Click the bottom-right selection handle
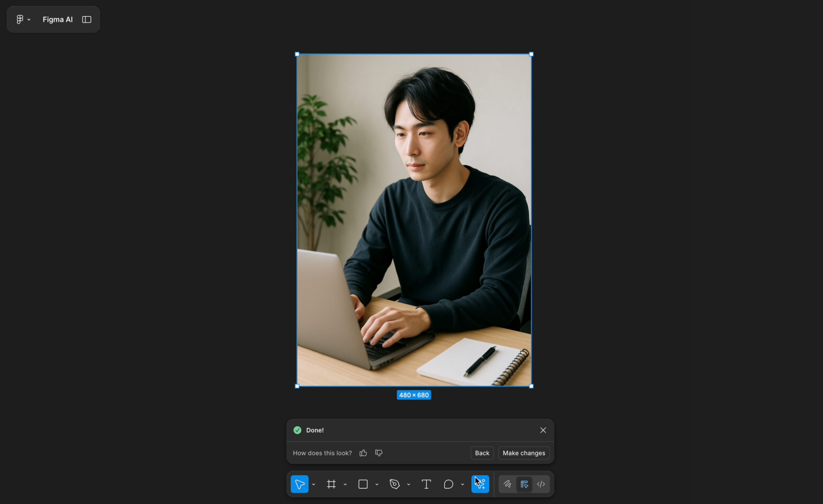Screen dimensions: 823x504 tap(531, 386)
